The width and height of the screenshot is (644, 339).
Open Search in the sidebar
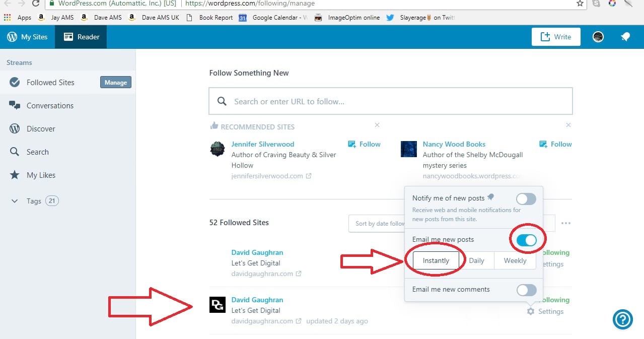38,152
